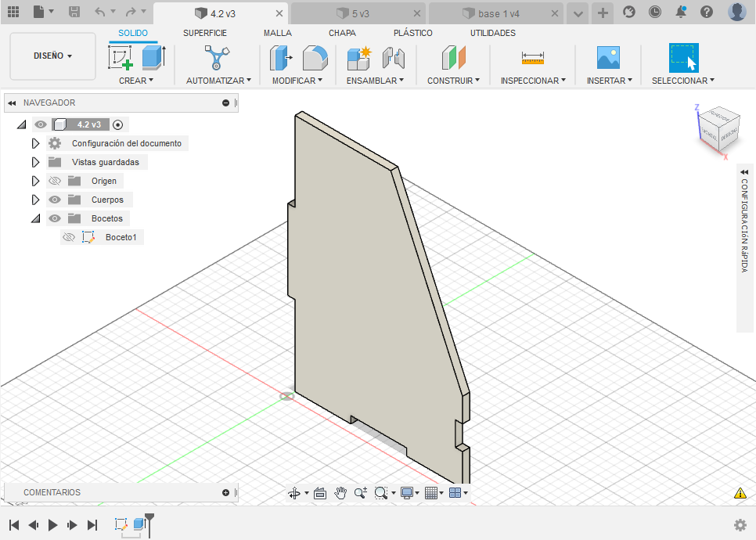
Task: Create a new sketch tool
Action: [121, 58]
